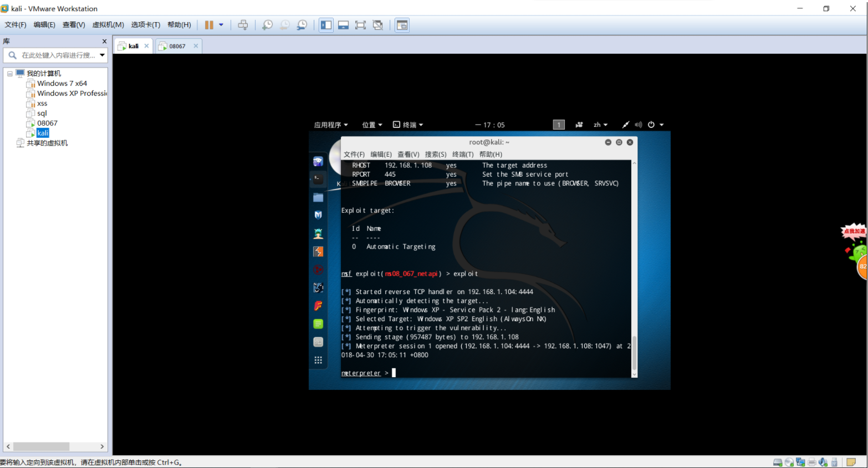Launch Faraday from the Kali dock

tap(318, 306)
